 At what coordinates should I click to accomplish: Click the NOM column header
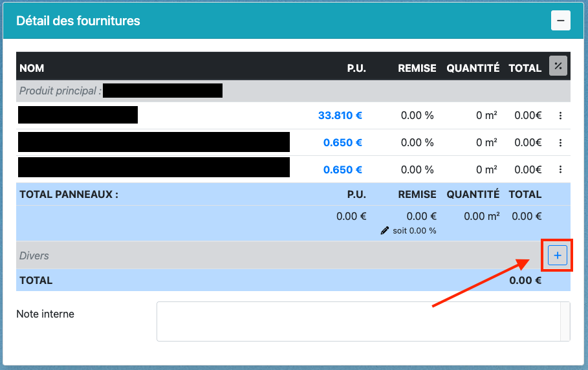tap(32, 68)
